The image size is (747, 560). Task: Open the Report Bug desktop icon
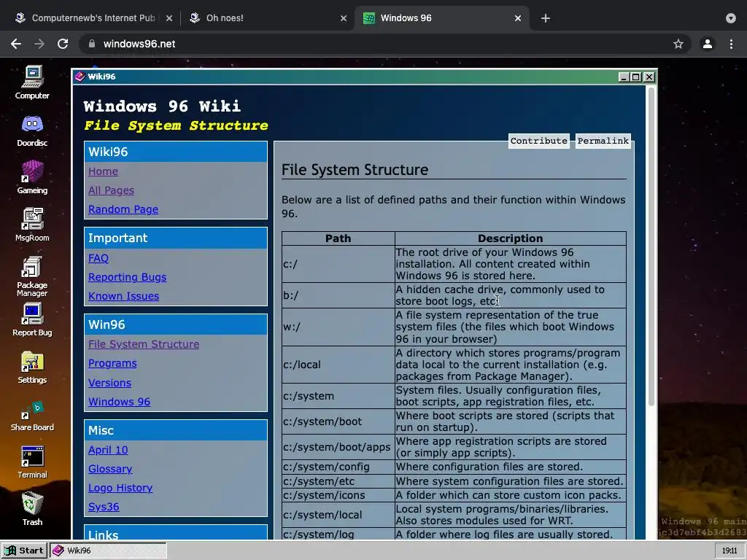coord(32,319)
